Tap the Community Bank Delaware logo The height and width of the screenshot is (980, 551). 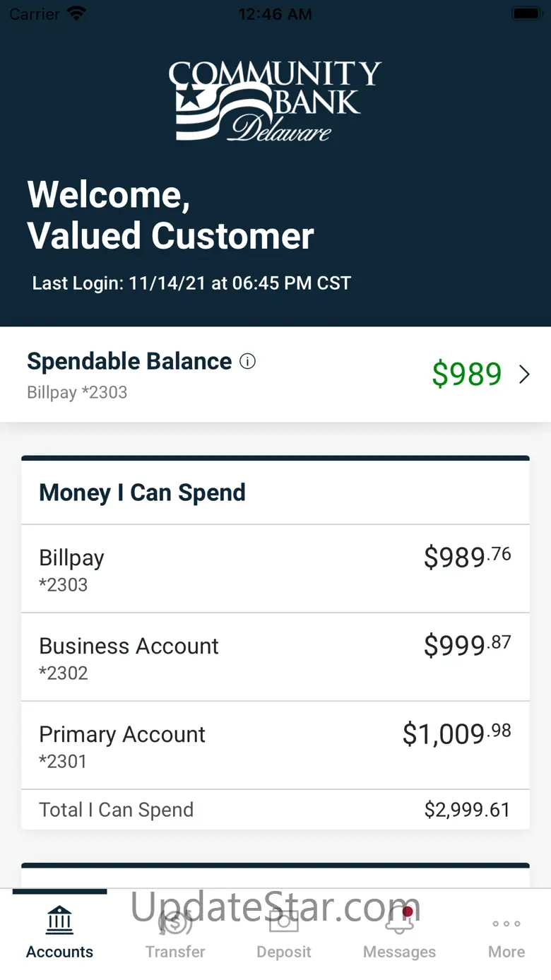pos(275,101)
